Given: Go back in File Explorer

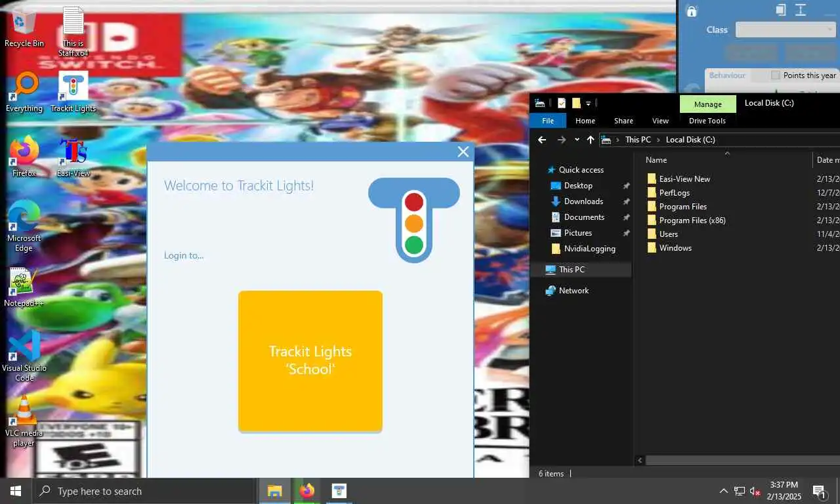Looking at the screenshot, I should tap(542, 140).
